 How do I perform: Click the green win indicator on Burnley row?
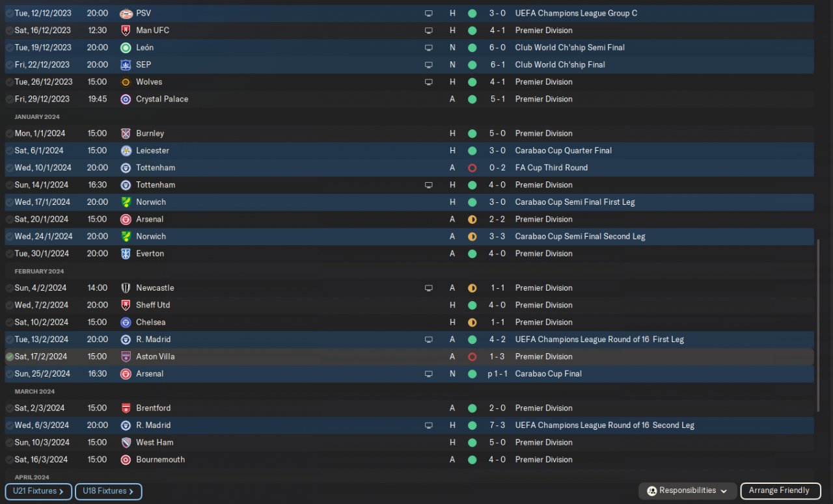pos(472,133)
